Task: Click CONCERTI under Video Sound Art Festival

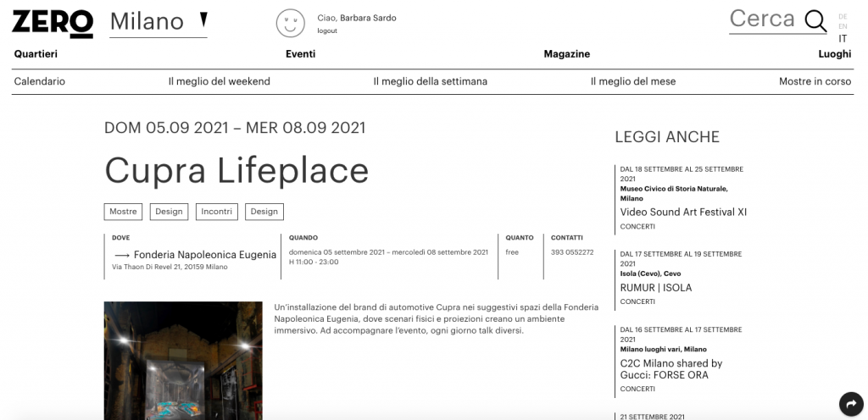Action: [637, 227]
